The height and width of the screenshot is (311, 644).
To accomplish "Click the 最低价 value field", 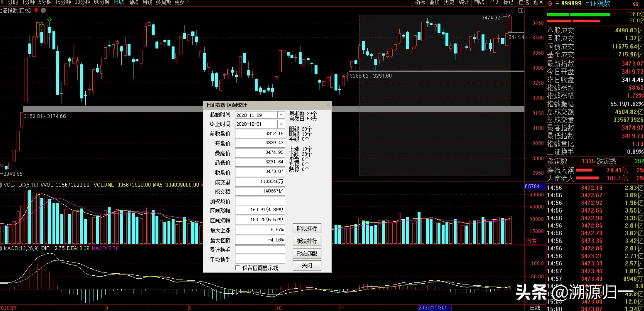I will pyautogui.click(x=260, y=162).
